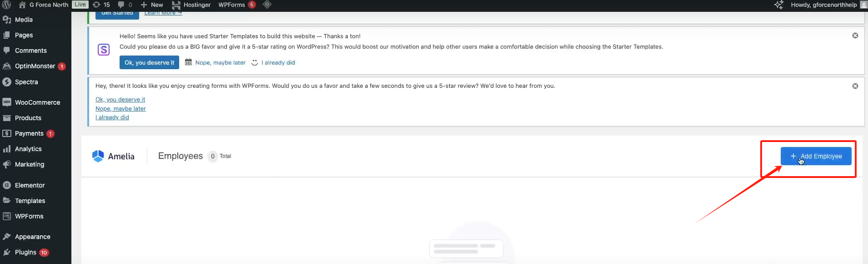Click the comments bubble icon in admin bar
868x264 pixels.
pyautogui.click(x=125, y=5)
